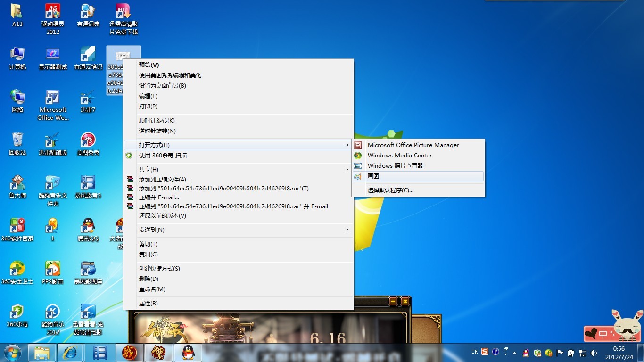Open with Microsoft Office Picture Manager
The width and height of the screenshot is (644, 362).
coord(418,145)
